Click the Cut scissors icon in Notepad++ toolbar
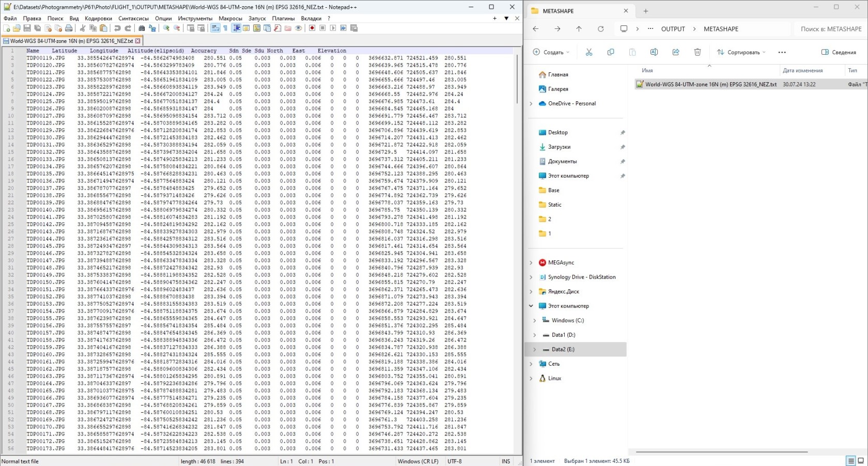Image resolution: width=868 pixels, height=466 pixels. pos(82,28)
